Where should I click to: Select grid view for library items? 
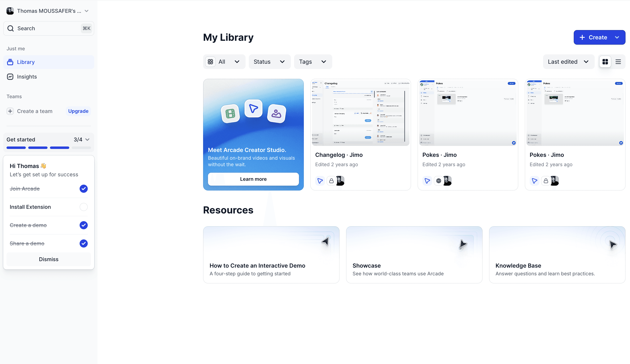605,62
